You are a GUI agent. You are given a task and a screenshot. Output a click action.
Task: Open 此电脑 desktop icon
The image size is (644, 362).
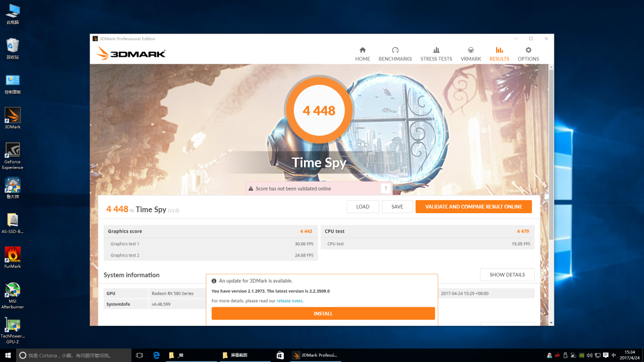(x=13, y=14)
